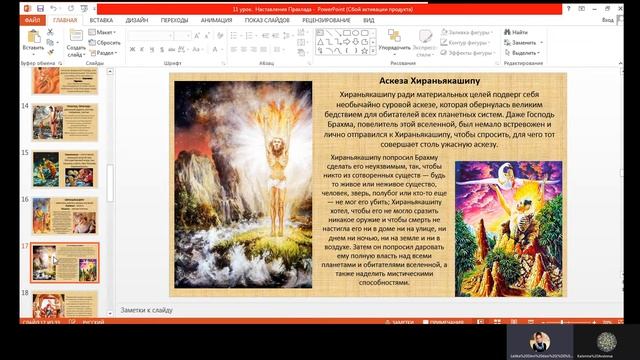Image resolution: width=640 pixels, height=360 pixels.
Task: Click the Redo icon in title bar
Action: (71, 9)
